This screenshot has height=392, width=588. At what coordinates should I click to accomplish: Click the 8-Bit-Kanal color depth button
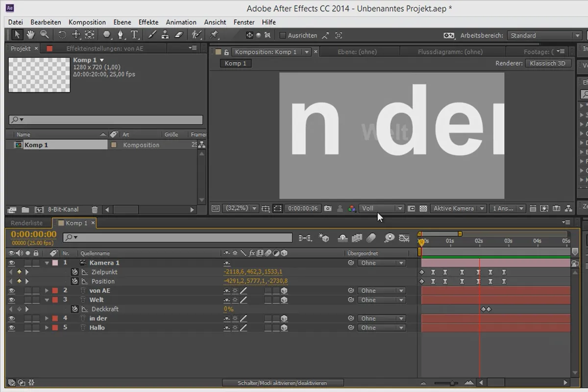(63, 209)
